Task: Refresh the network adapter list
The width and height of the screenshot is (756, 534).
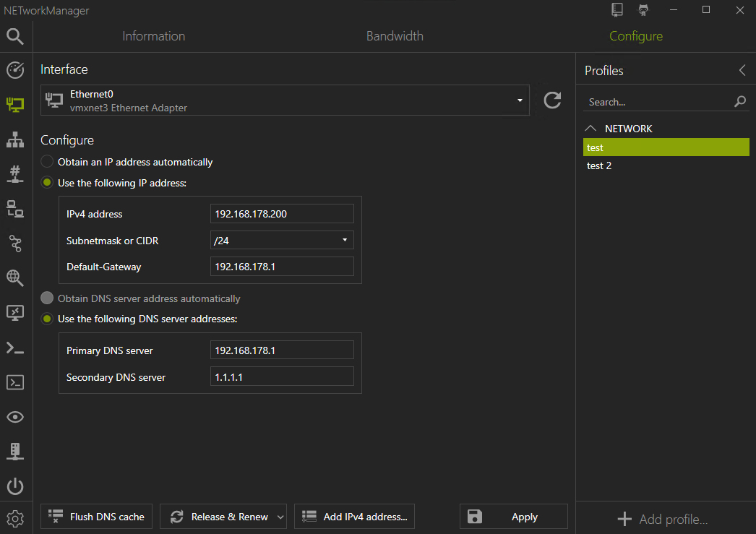Action: click(x=552, y=100)
